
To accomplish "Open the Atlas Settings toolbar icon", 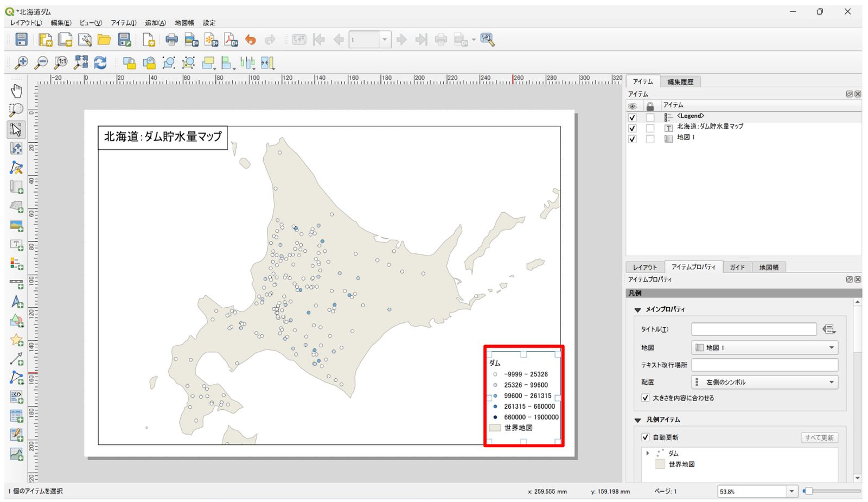I will pyautogui.click(x=487, y=39).
